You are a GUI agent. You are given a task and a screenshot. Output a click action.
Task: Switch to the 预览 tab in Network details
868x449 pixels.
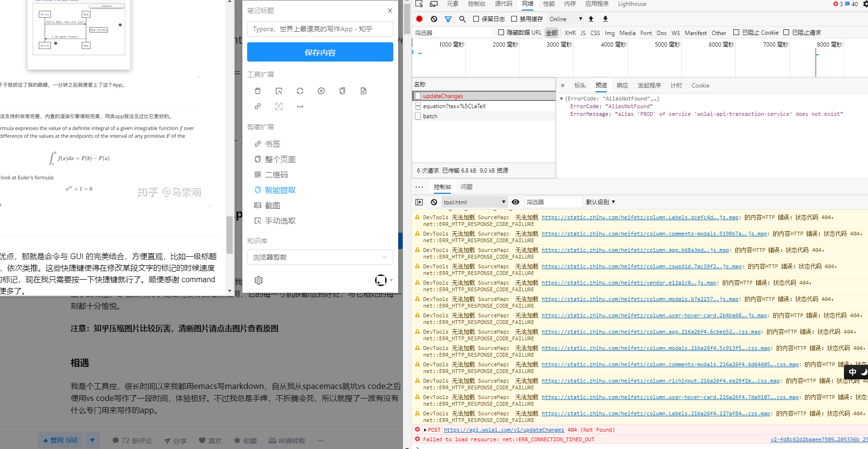(x=601, y=85)
